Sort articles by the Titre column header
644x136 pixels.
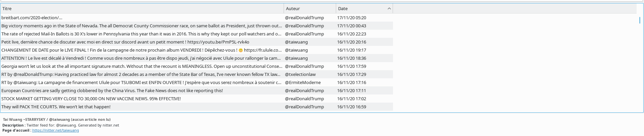pyautogui.click(x=142, y=8)
